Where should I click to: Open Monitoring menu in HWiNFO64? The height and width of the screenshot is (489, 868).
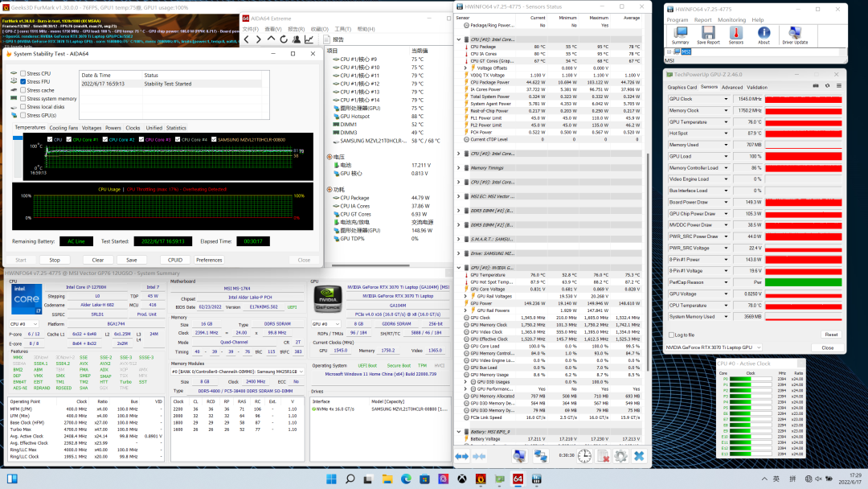click(731, 20)
